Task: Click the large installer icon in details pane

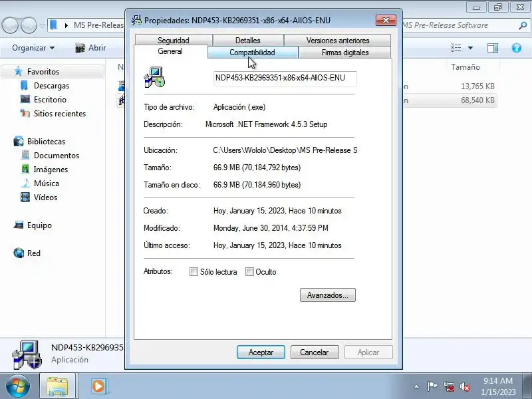Action: pos(27,355)
